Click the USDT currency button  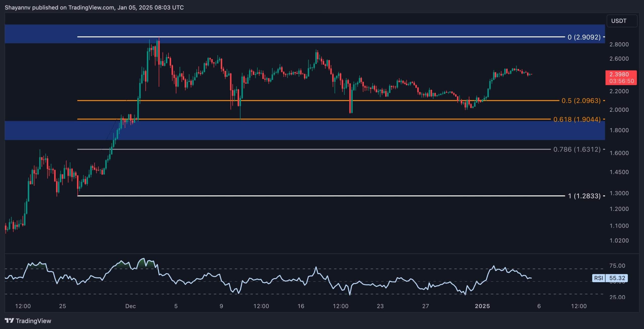point(622,21)
